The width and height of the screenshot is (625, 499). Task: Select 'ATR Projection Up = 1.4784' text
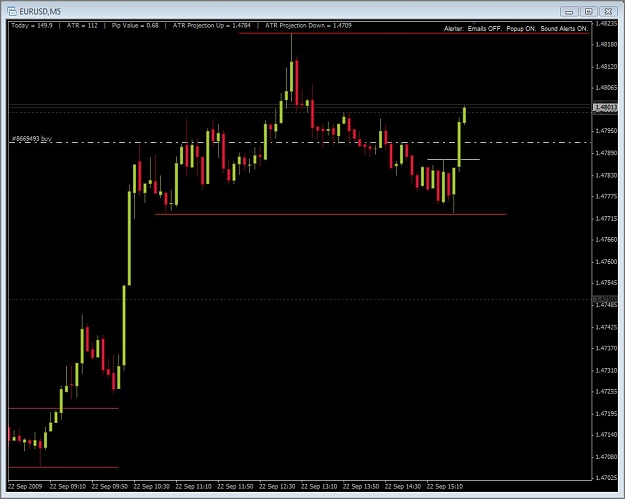(x=212, y=26)
